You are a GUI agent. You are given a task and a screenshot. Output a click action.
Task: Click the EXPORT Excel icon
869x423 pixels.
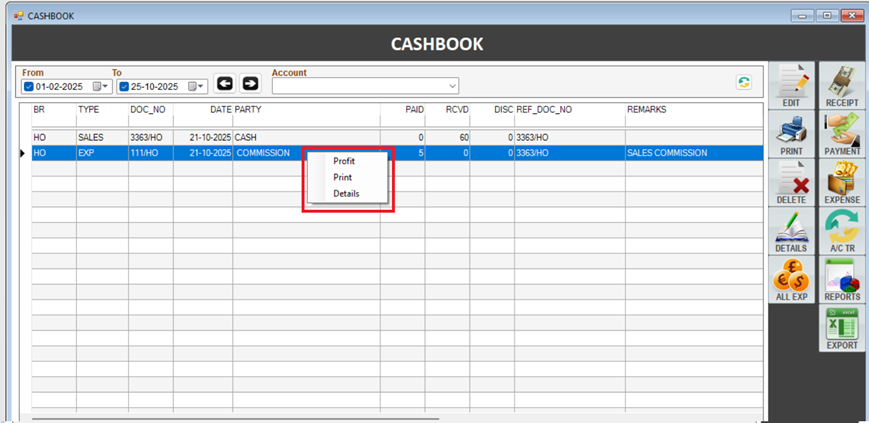842,328
